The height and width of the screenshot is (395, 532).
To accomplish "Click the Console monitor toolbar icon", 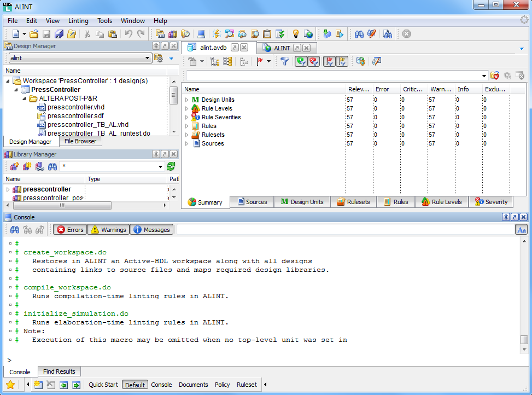I will point(201,34).
